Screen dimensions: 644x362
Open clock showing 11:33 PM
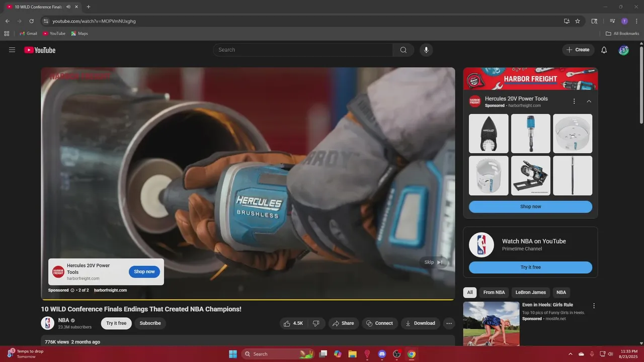click(629, 354)
